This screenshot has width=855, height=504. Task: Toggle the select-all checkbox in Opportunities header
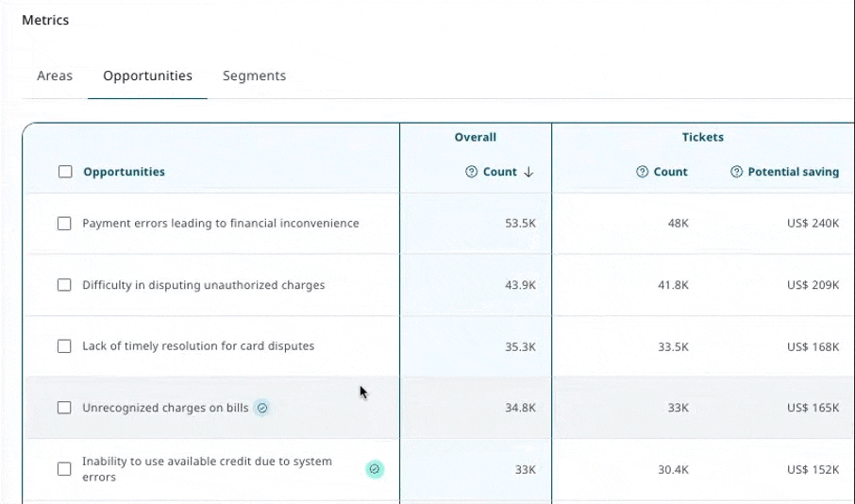pos(65,172)
